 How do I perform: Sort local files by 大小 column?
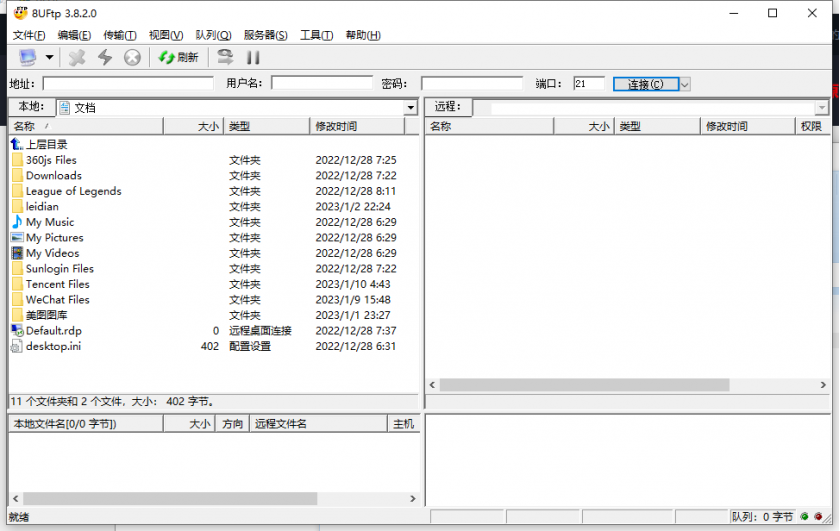(x=193, y=126)
